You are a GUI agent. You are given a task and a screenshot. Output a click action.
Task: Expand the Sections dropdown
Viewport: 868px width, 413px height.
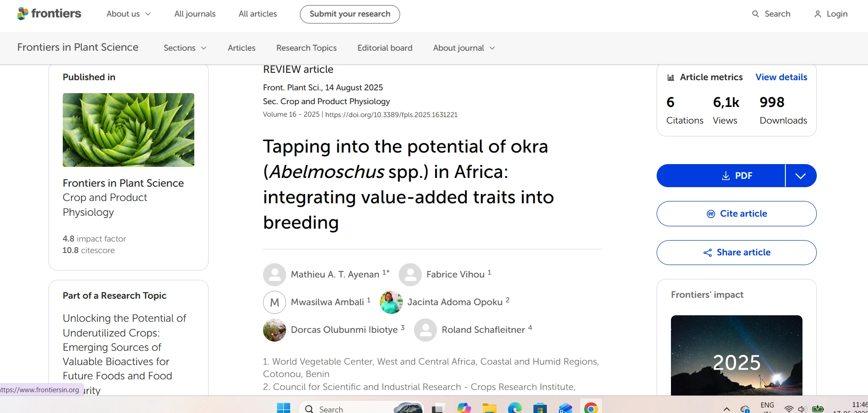click(185, 48)
